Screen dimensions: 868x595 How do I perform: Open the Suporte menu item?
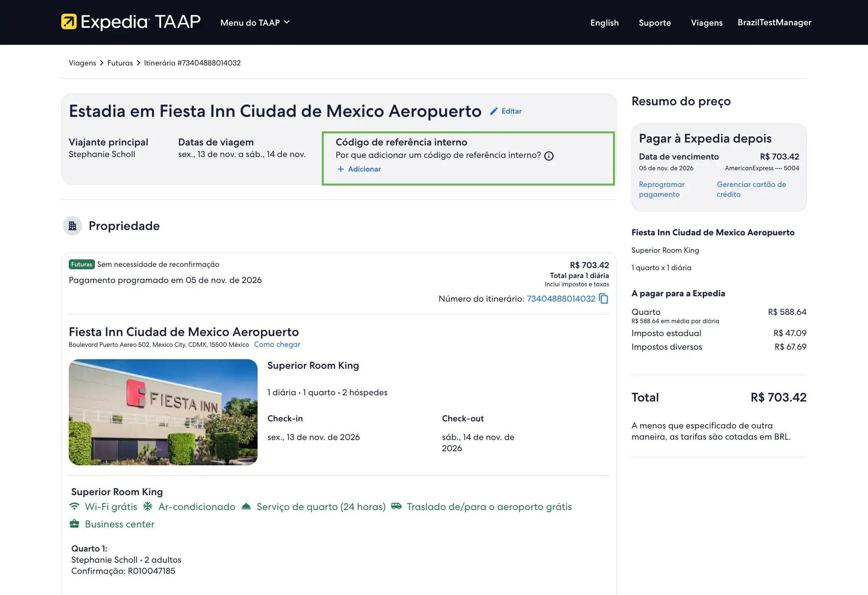click(655, 23)
